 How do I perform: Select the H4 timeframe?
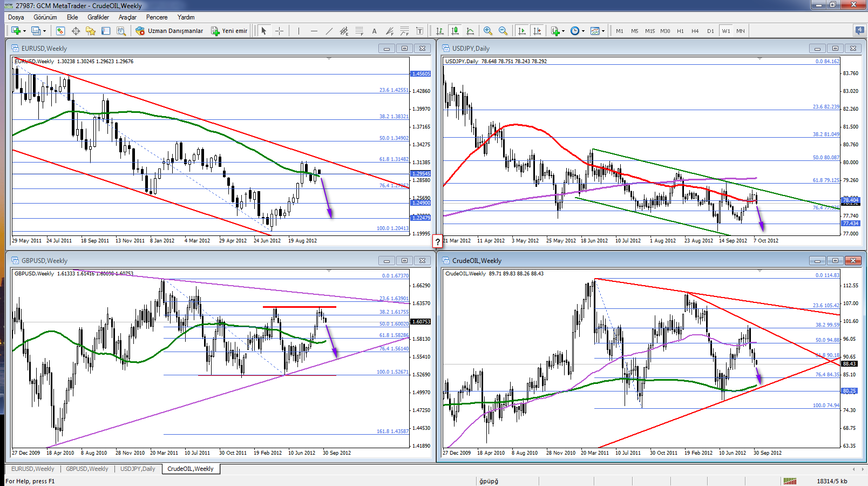(695, 31)
